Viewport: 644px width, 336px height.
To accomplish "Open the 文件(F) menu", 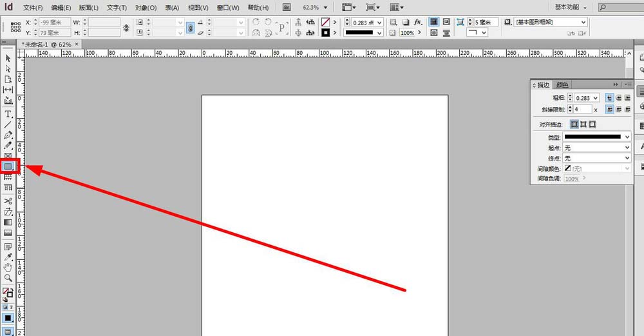I will pyautogui.click(x=33, y=8).
